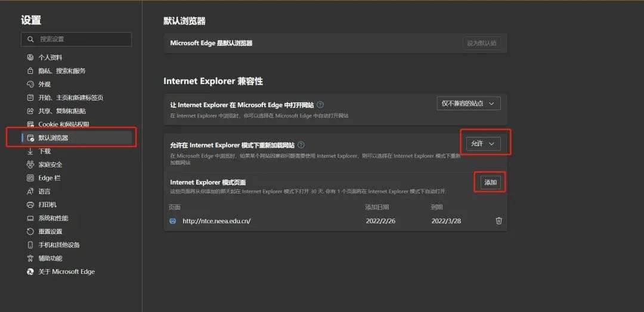Click the bar icon beside Edge 栏
Screen dimensions: 644x312
pyautogui.click(x=30, y=178)
